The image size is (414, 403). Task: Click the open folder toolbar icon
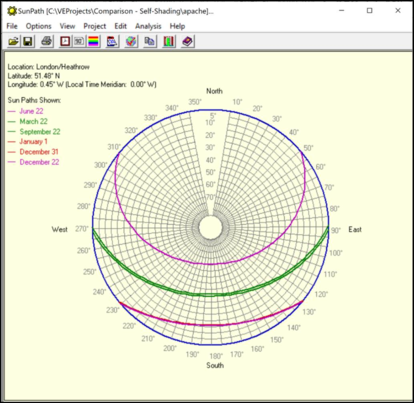tap(13, 42)
